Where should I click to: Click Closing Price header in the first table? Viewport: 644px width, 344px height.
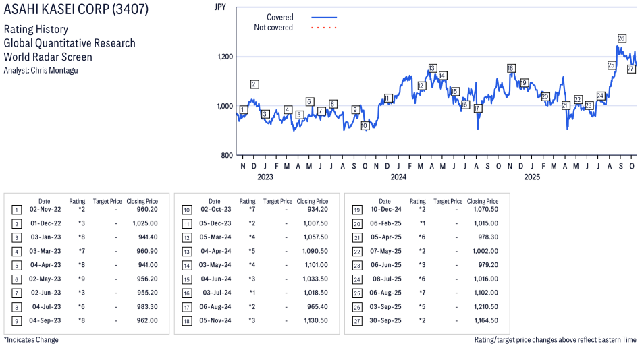[x=142, y=201]
